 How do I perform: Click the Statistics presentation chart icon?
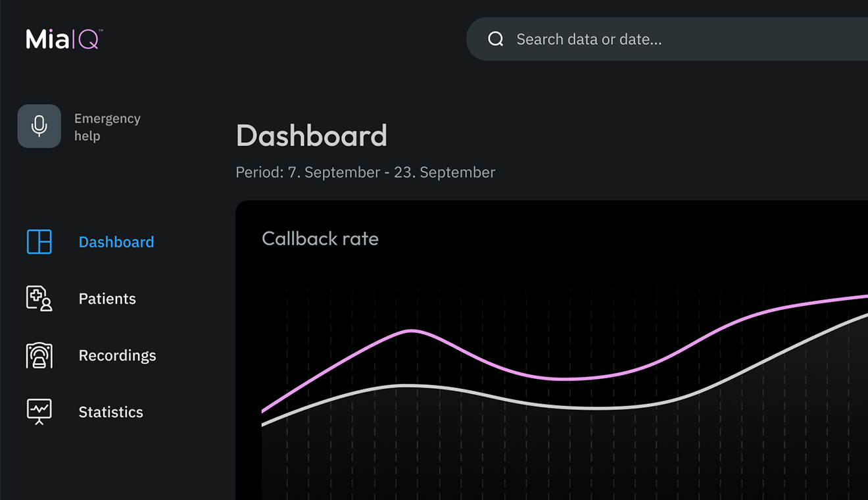39,412
